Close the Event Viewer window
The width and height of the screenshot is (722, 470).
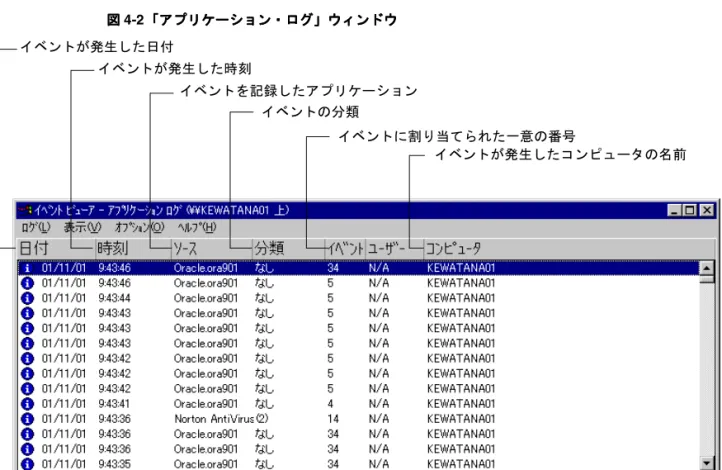(x=707, y=210)
